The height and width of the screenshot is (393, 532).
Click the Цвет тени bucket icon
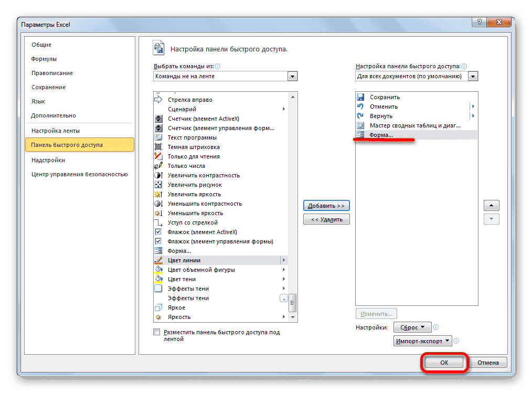point(158,279)
